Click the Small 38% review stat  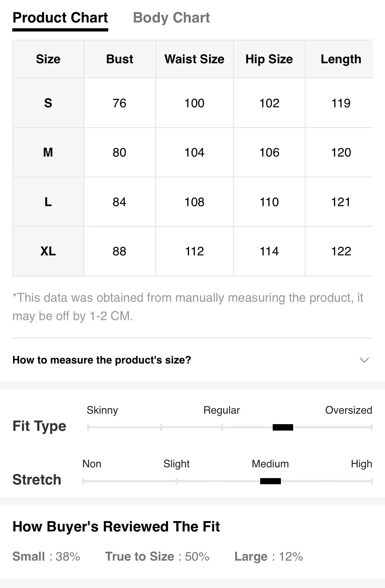46,556
